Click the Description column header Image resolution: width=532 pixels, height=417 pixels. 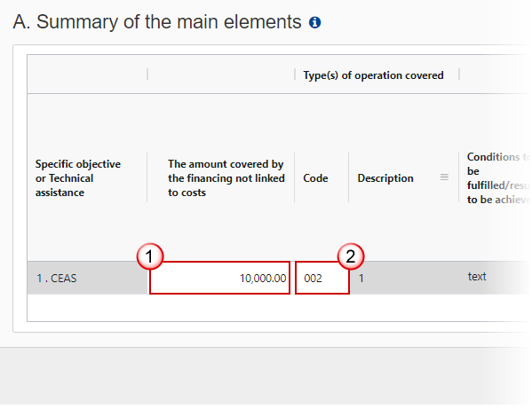385,178
